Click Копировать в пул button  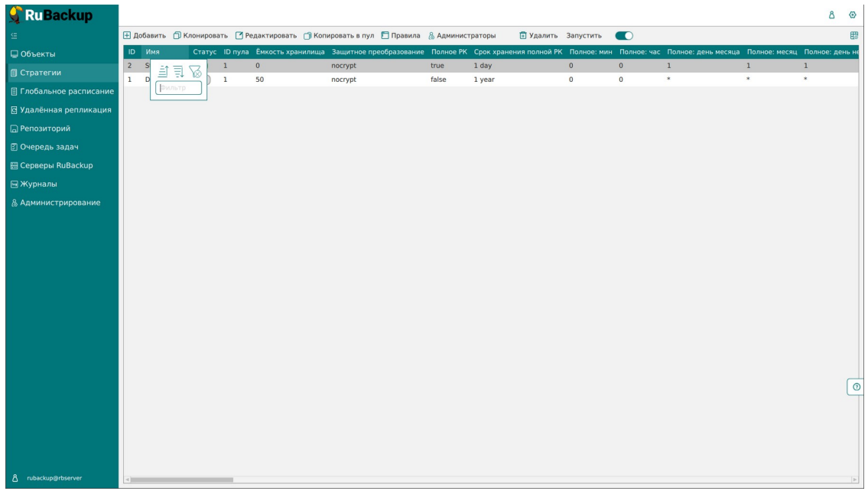coord(339,35)
